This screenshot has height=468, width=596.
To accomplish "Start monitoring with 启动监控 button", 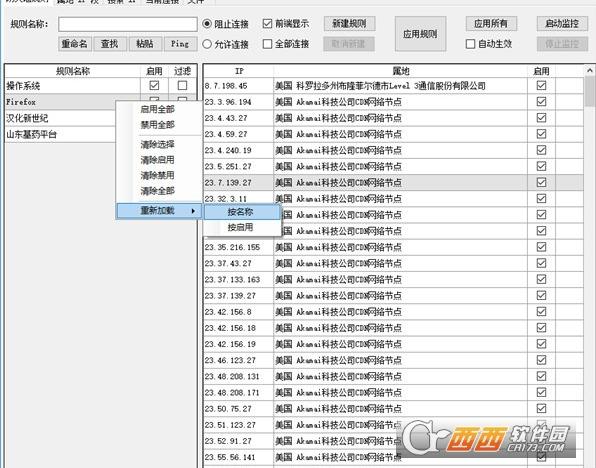I will (562, 24).
